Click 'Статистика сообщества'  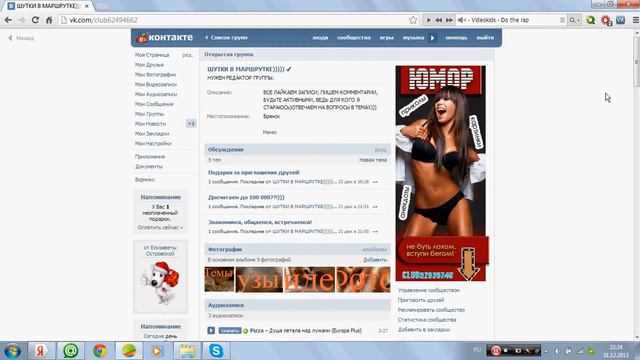[x=427, y=320]
